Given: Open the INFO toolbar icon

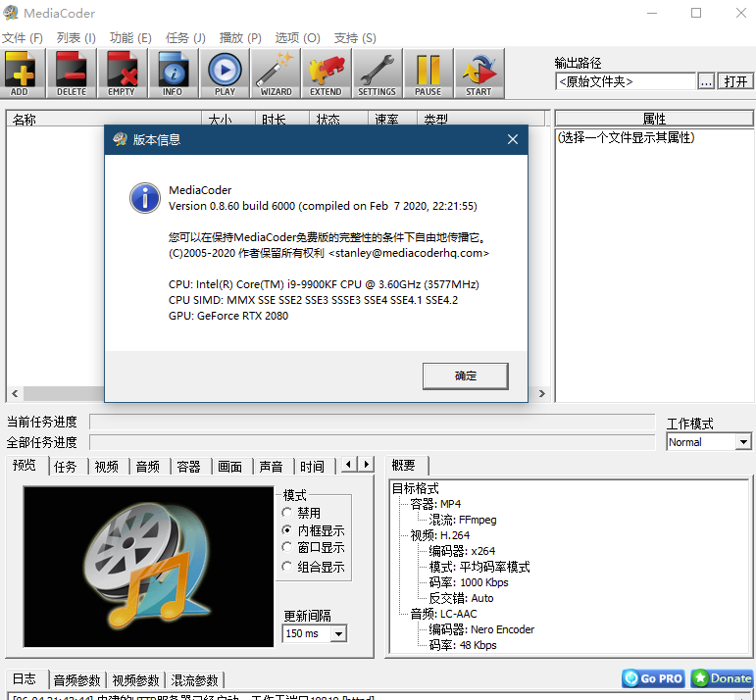Looking at the screenshot, I should tap(173, 74).
